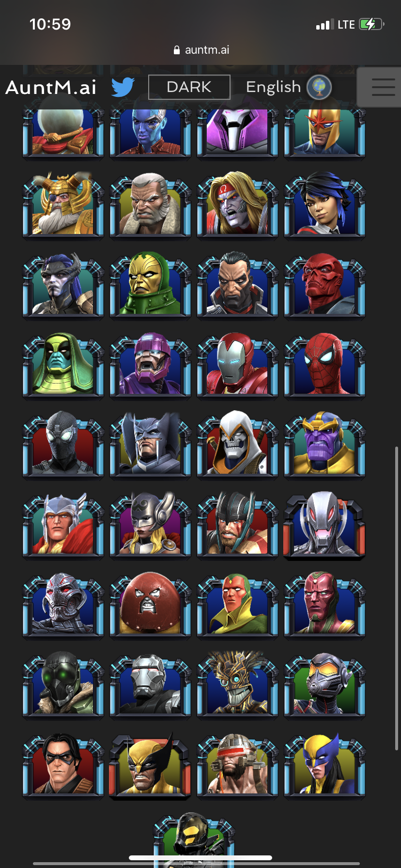
Task: Select the Sentinel purple robot portrait
Action: pos(150,365)
